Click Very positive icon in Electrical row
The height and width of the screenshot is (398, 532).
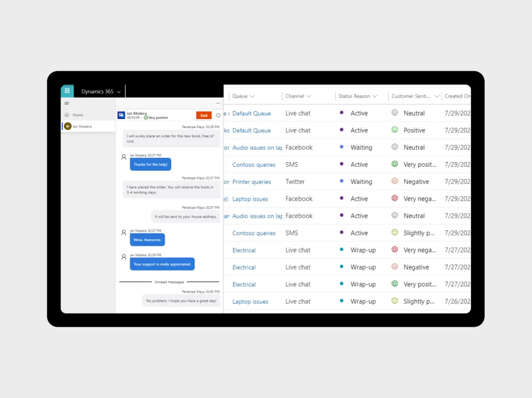click(395, 283)
